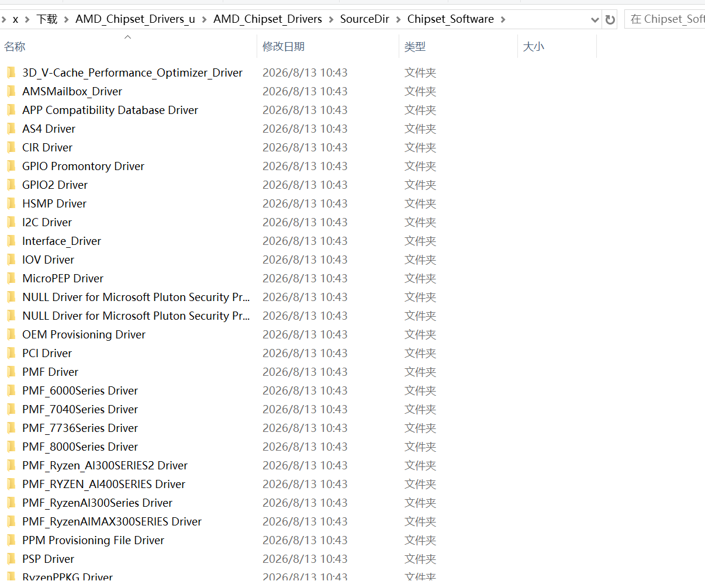Select the PMF_7736Series Driver folder icon
The height and width of the screenshot is (588, 705).
point(11,428)
